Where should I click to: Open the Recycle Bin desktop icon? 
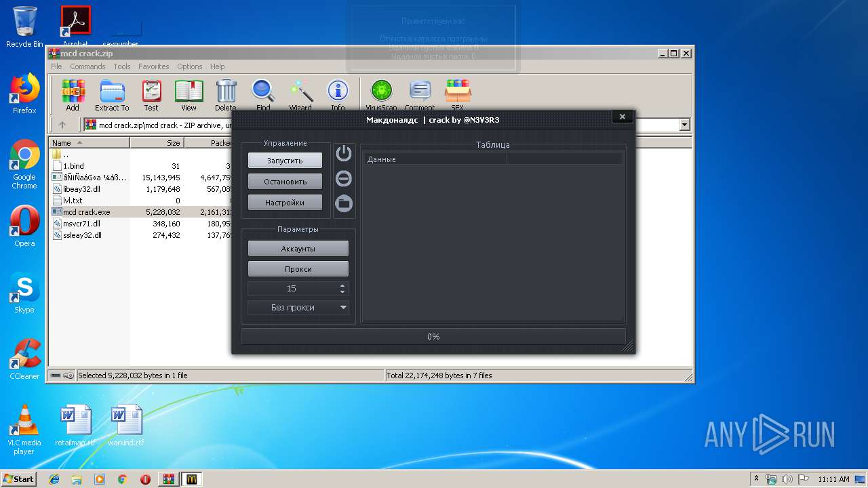pos(24,27)
